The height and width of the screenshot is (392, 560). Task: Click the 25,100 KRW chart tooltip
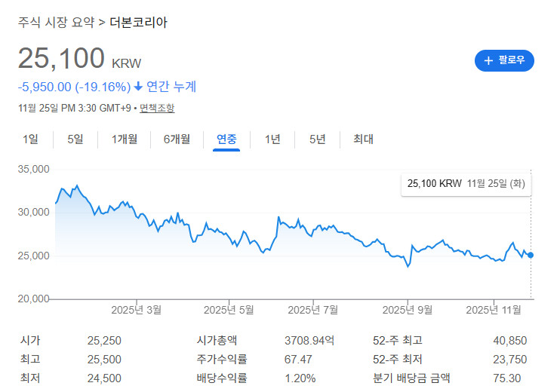tap(466, 184)
